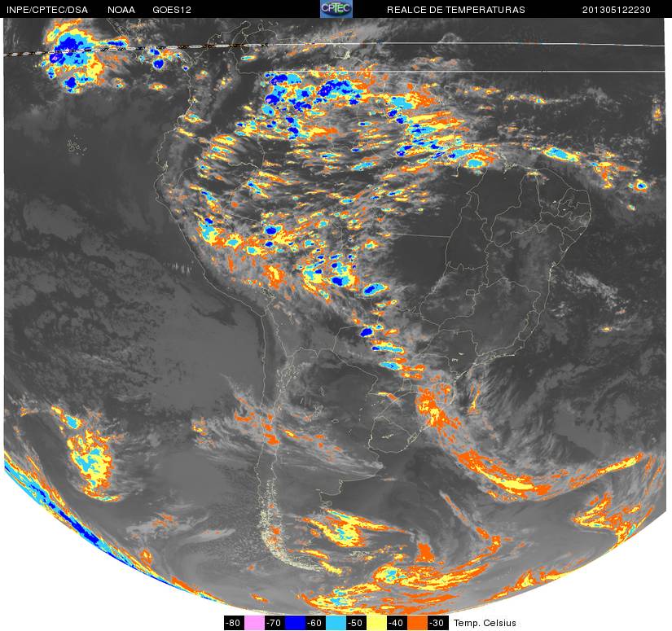Select the GOES12 satellite label

[172, 10]
